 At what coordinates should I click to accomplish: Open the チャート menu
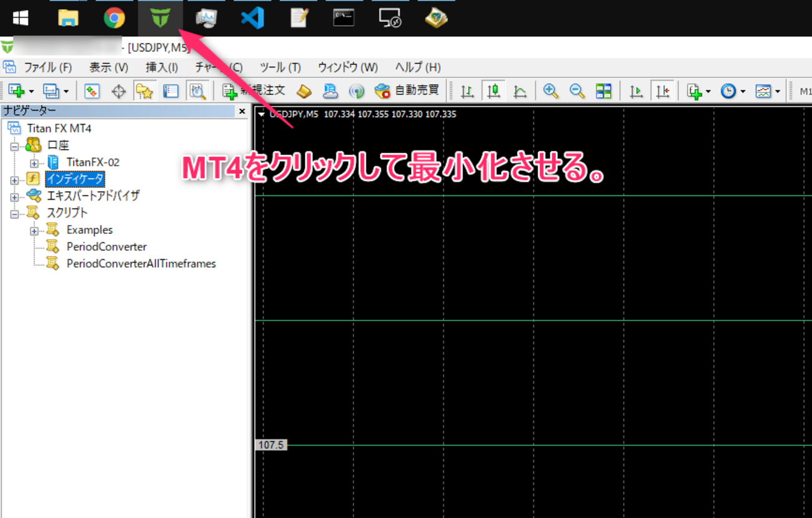(218, 67)
